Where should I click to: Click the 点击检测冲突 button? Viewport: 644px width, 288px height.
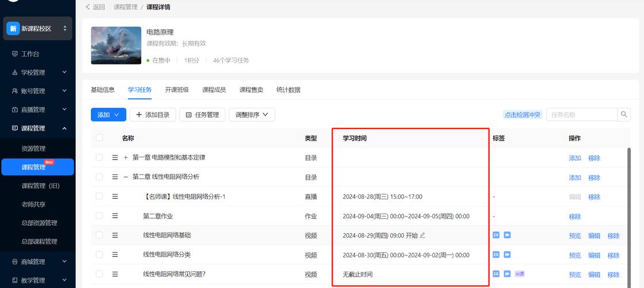pyautogui.click(x=523, y=115)
